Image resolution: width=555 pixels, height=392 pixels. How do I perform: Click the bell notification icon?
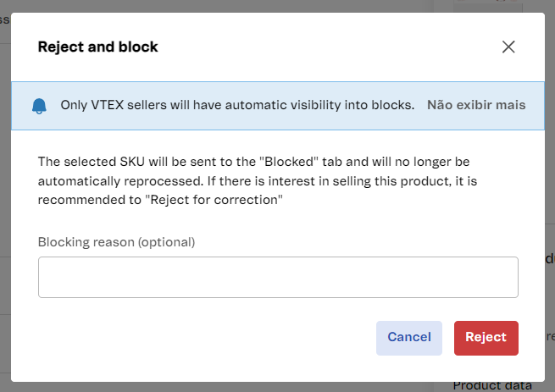click(39, 106)
